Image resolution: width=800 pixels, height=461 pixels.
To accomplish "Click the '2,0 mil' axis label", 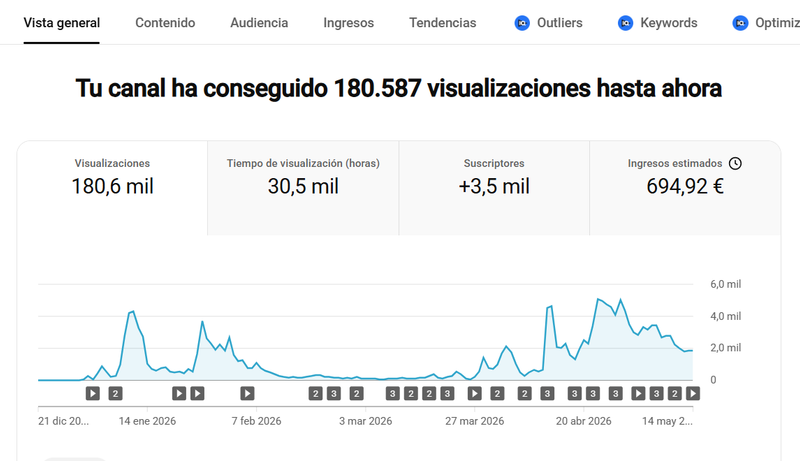I will tap(726, 348).
